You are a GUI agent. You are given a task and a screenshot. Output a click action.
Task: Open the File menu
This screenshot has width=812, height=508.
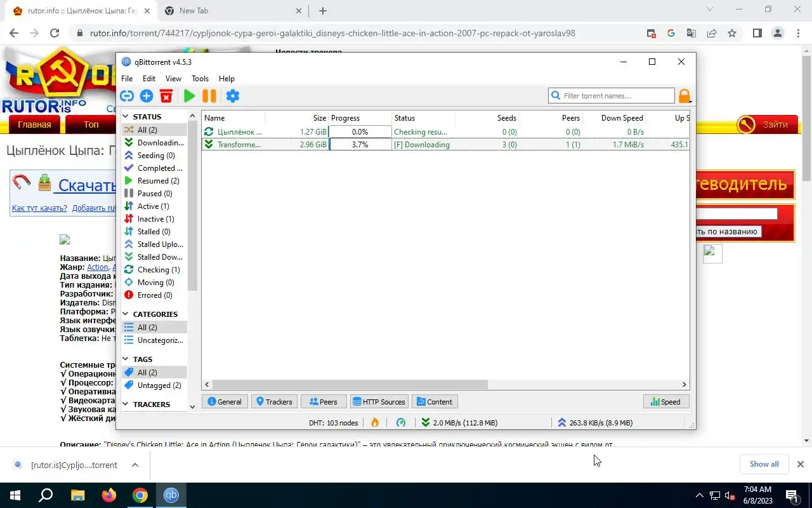click(x=127, y=79)
